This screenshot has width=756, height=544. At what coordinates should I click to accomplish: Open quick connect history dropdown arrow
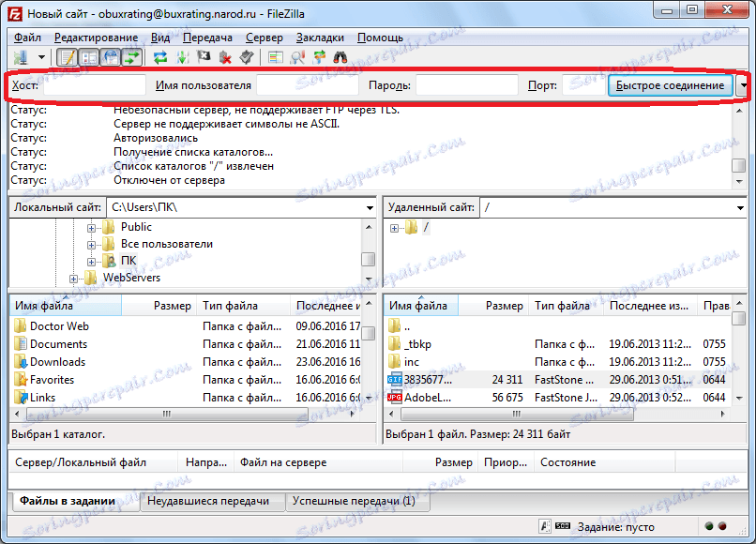tap(743, 85)
